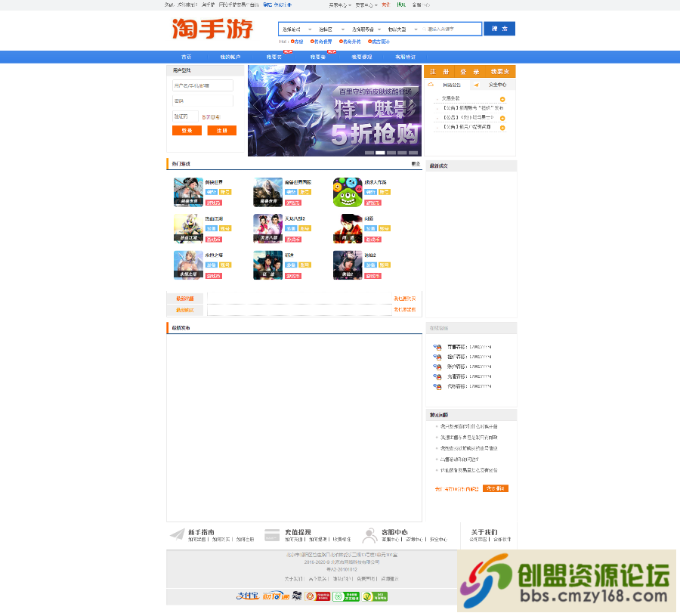Expand the 买家中心 top bar dropdown

(340, 5)
